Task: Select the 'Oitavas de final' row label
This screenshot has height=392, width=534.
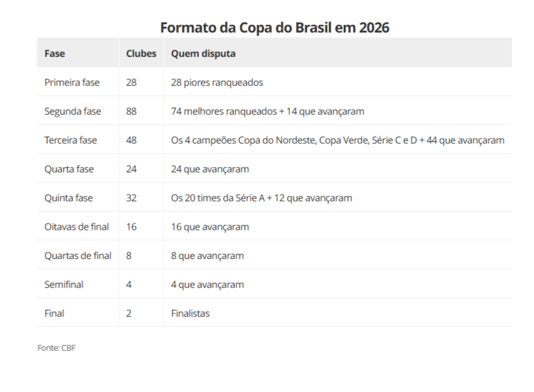Action: [x=76, y=227]
